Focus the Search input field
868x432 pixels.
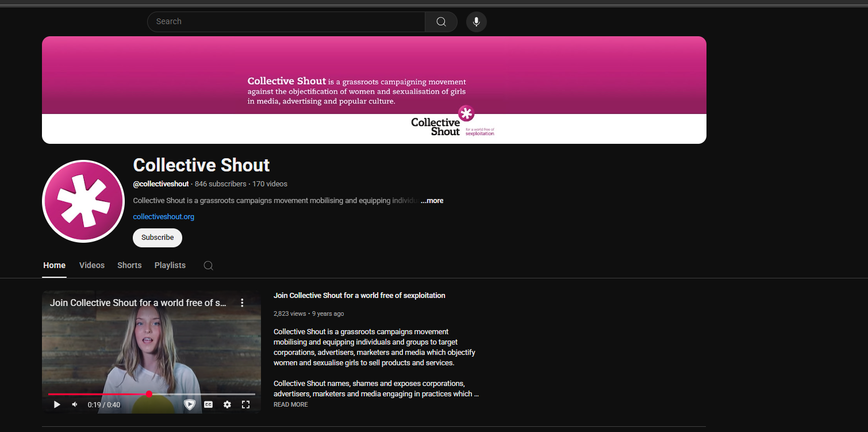point(286,22)
